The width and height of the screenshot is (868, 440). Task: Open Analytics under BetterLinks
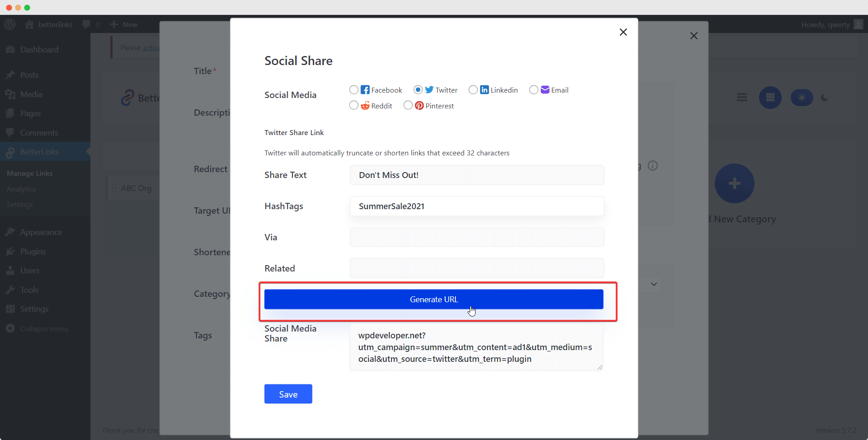pyautogui.click(x=21, y=189)
